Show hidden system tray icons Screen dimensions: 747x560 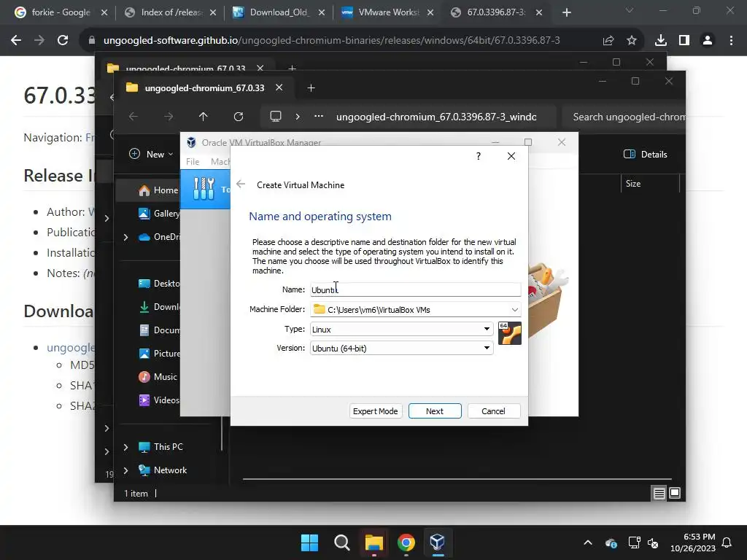[x=588, y=542]
